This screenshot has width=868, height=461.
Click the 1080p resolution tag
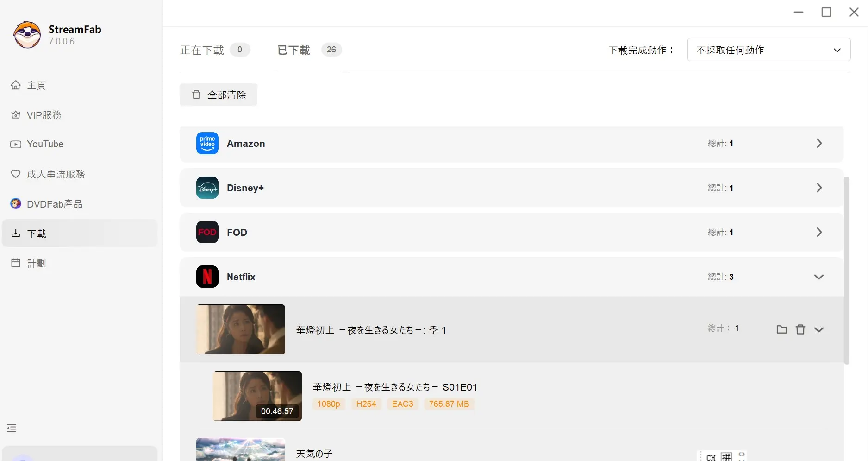[329, 404]
